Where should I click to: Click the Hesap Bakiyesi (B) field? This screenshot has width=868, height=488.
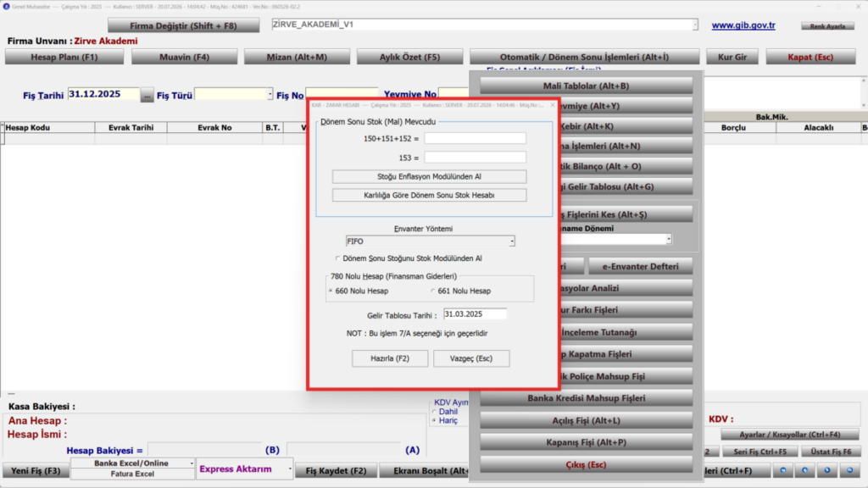coord(205,450)
